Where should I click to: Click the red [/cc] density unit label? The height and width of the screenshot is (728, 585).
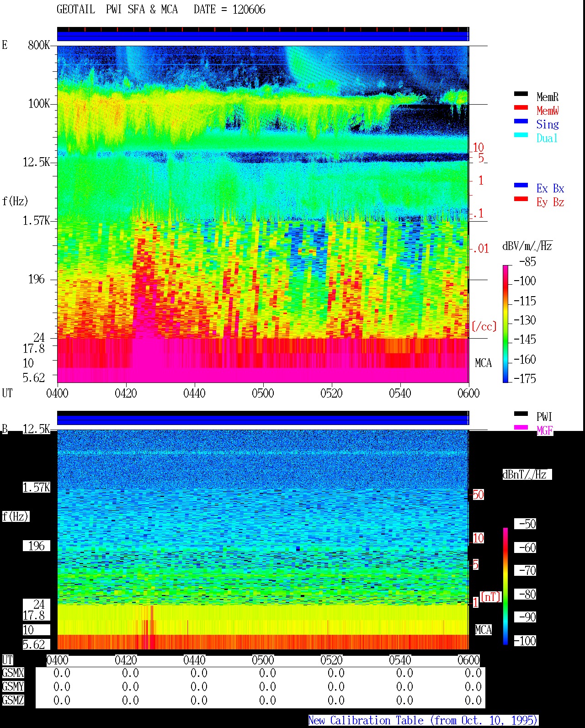coord(484,326)
